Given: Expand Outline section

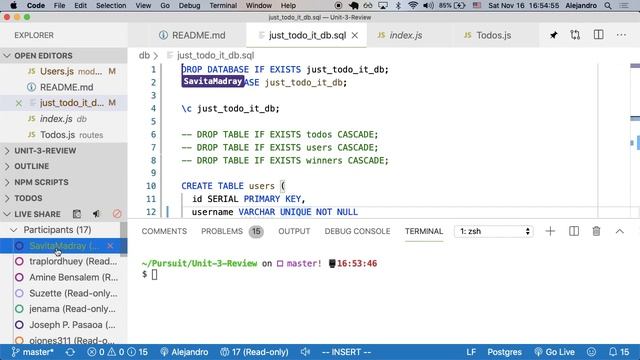Looking at the screenshot, I should coord(64,167).
